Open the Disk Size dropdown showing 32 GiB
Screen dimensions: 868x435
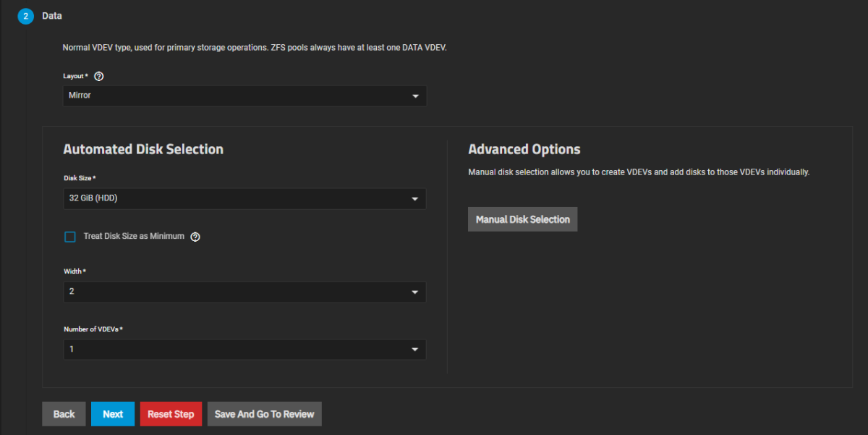pos(244,198)
